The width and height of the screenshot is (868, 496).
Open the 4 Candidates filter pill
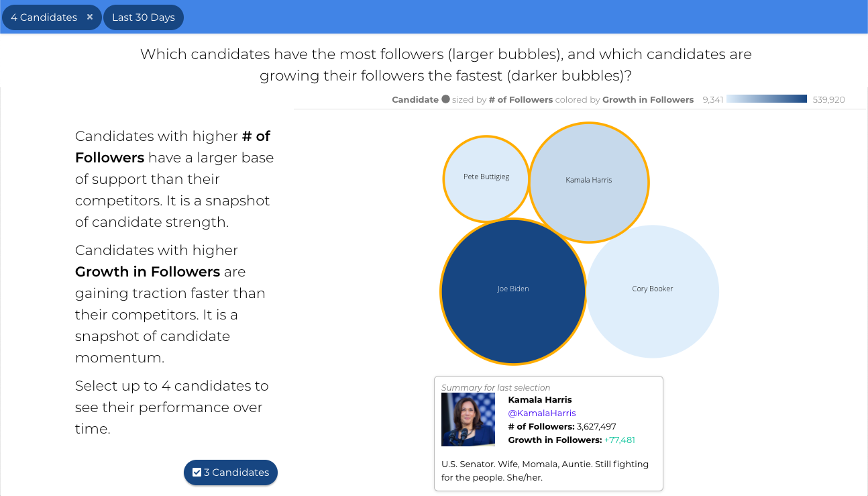[x=44, y=17]
